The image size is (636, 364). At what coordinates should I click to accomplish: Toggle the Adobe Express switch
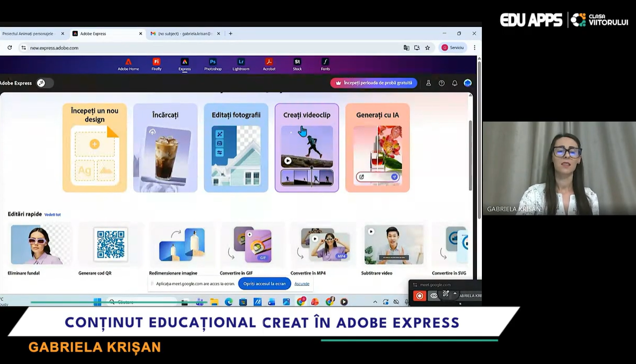44,83
